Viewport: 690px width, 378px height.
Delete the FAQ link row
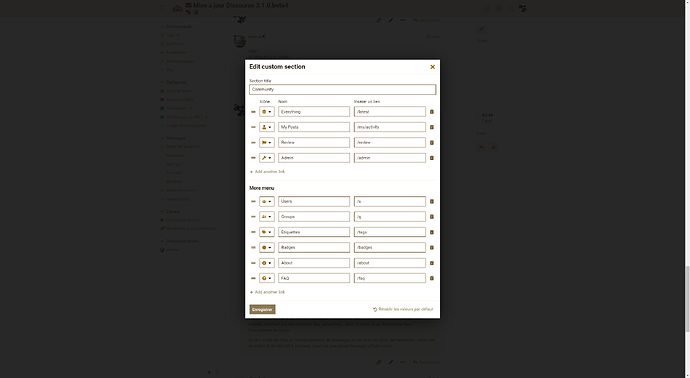tap(432, 278)
